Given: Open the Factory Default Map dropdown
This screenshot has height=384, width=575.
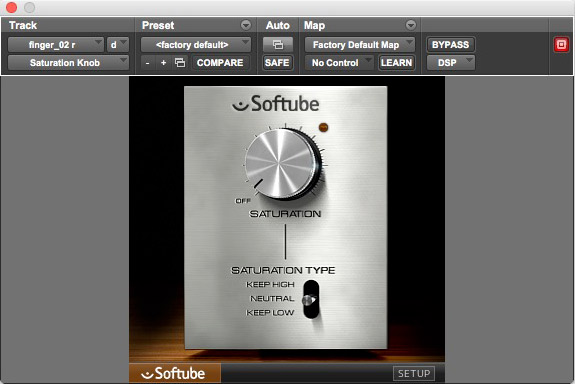Looking at the screenshot, I should [360, 45].
